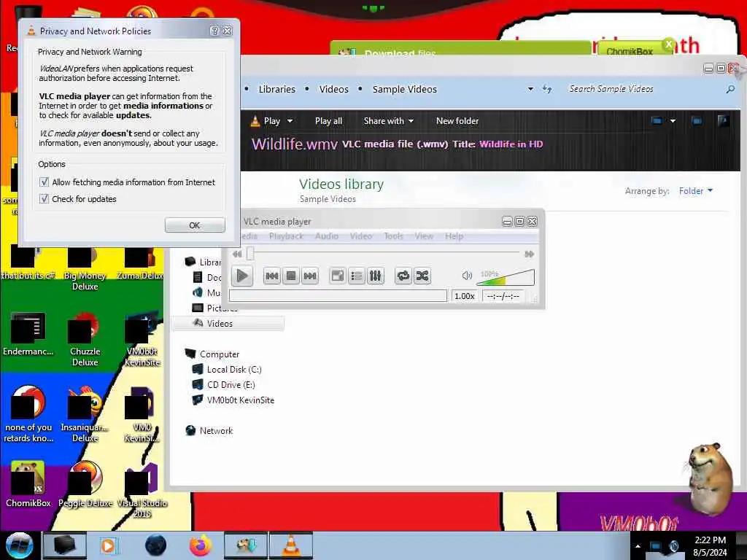Image resolution: width=747 pixels, height=560 pixels.
Task: Open VLC extended settings equalizer
Action: pos(376,276)
